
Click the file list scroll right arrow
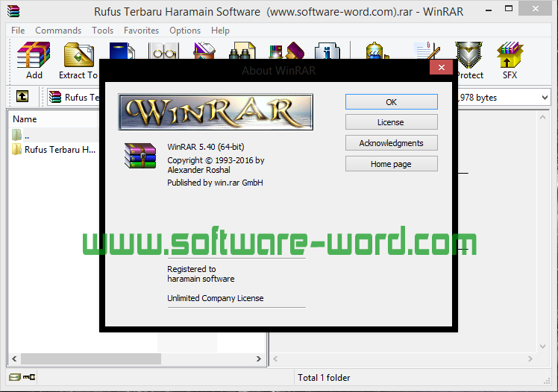click(x=259, y=358)
